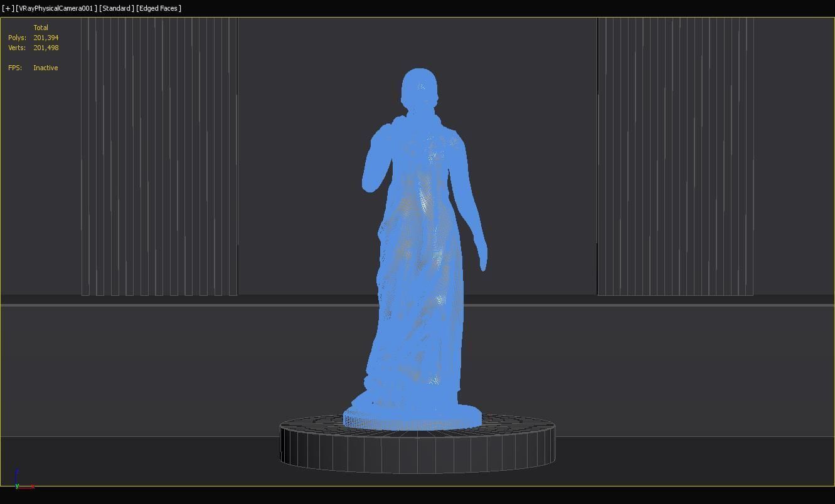Click the Polys count value 201,394
The height and width of the screenshot is (504, 835).
46,38
